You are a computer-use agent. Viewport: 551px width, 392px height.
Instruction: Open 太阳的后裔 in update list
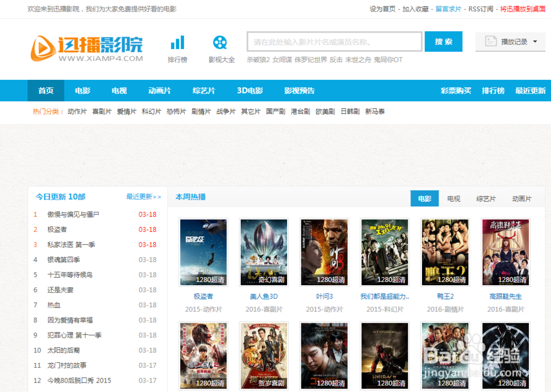63,350
